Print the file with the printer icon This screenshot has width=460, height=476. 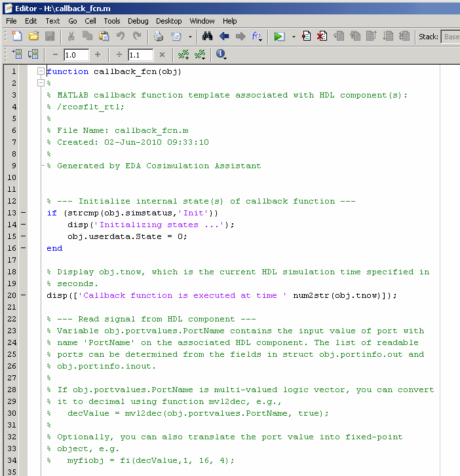[159, 37]
